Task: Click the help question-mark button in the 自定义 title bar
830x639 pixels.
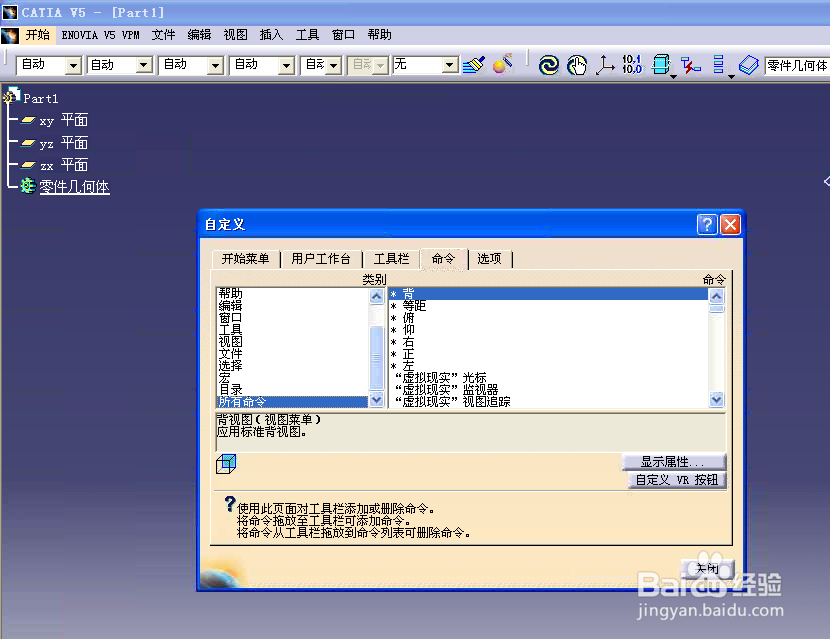Action: [x=707, y=224]
